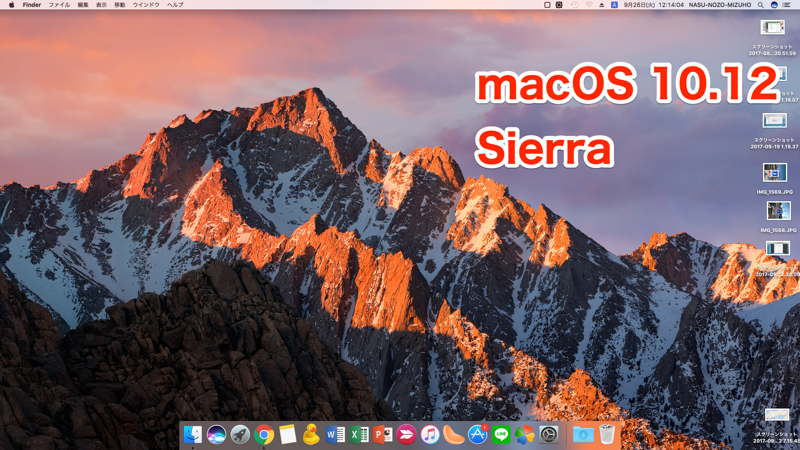Image resolution: width=800 pixels, height=450 pixels.
Task: Select IMG_1568.JPG on desktop
Action: click(779, 211)
